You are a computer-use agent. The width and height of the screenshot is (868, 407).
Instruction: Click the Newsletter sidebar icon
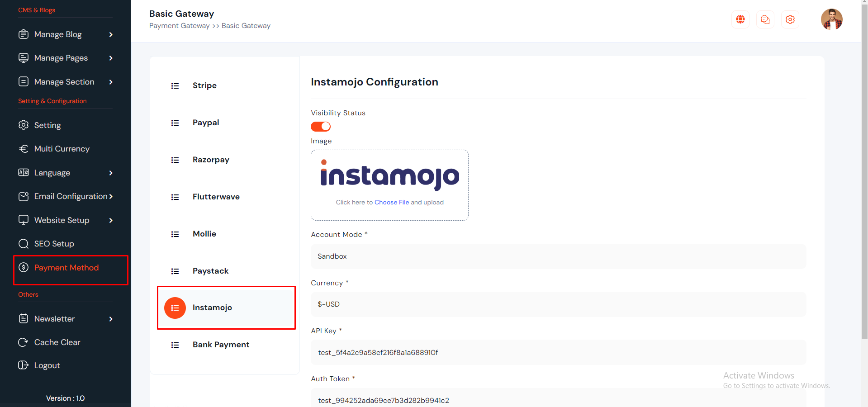tap(24, 319)
